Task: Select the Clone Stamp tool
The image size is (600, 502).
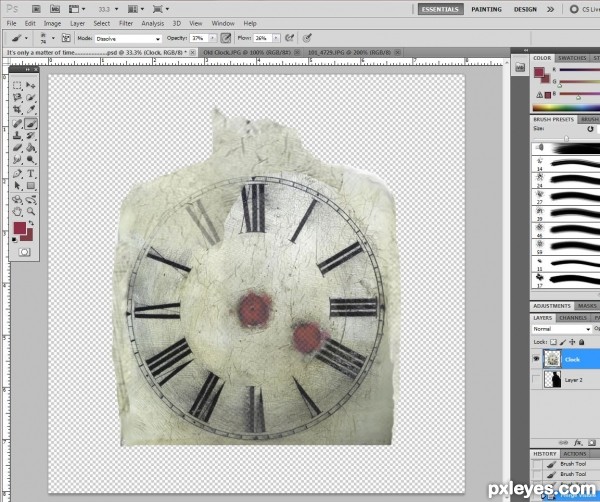Action: (17, 135)
